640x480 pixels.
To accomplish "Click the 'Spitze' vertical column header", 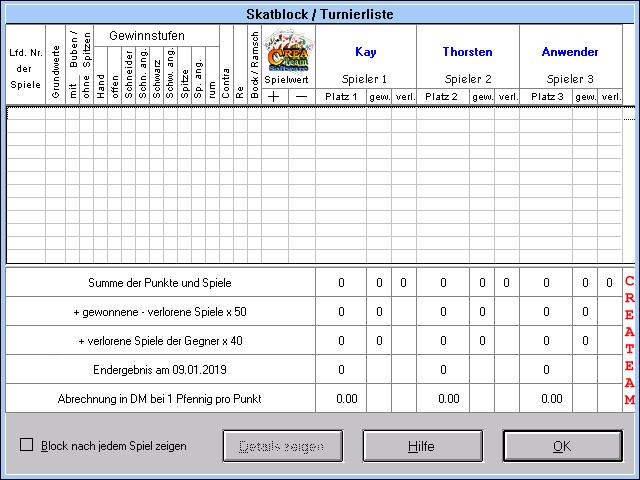I will pyautogui.click(x=184, y=84).
